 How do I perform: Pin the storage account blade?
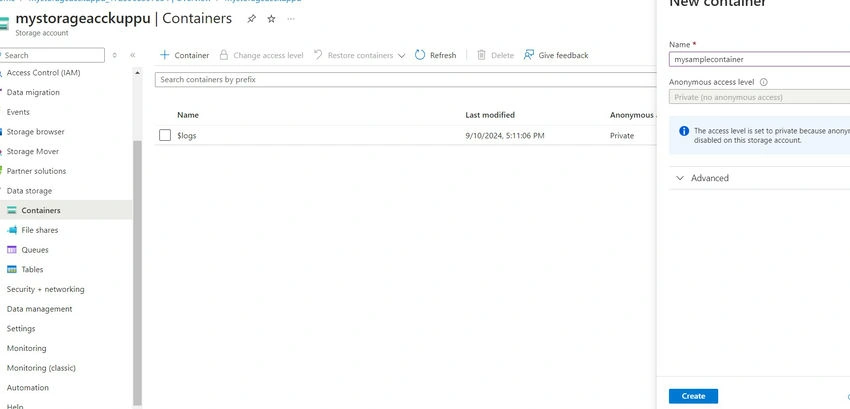(251, 19)
